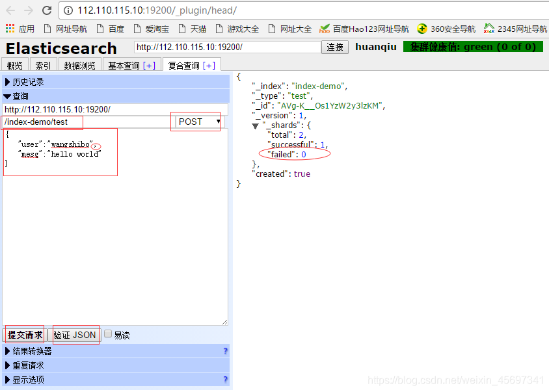549x392 pixels.
Task: Click the huanqiu cluster name
Action: click(x=376, y=47)
